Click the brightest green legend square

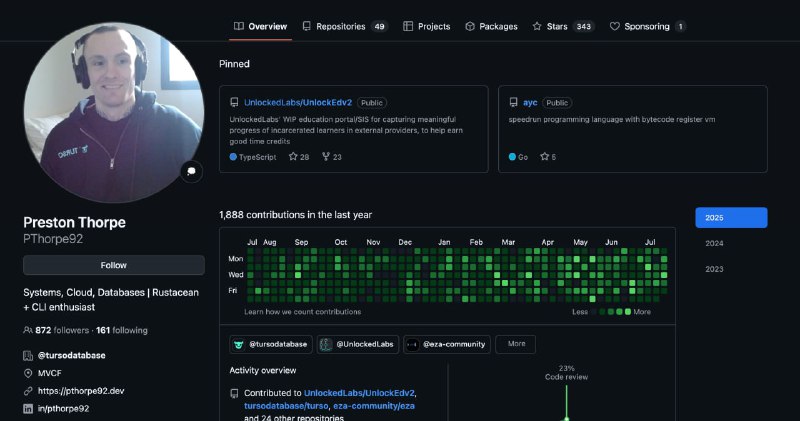[x=628, y=312]
